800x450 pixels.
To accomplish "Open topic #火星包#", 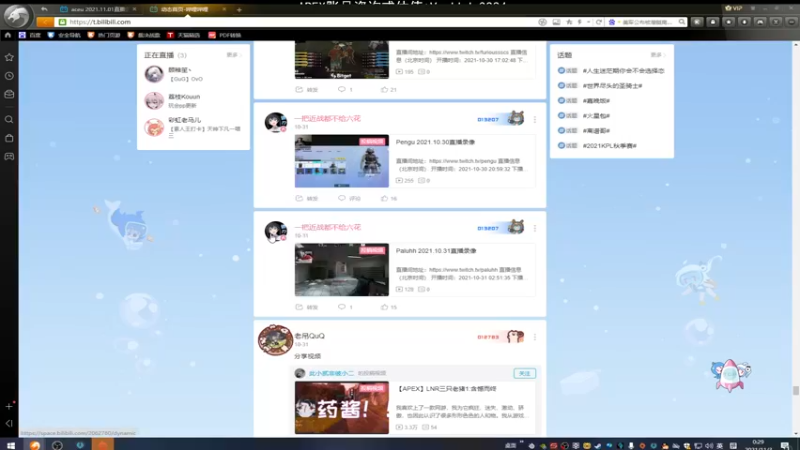I will click(x=596, y=116).
